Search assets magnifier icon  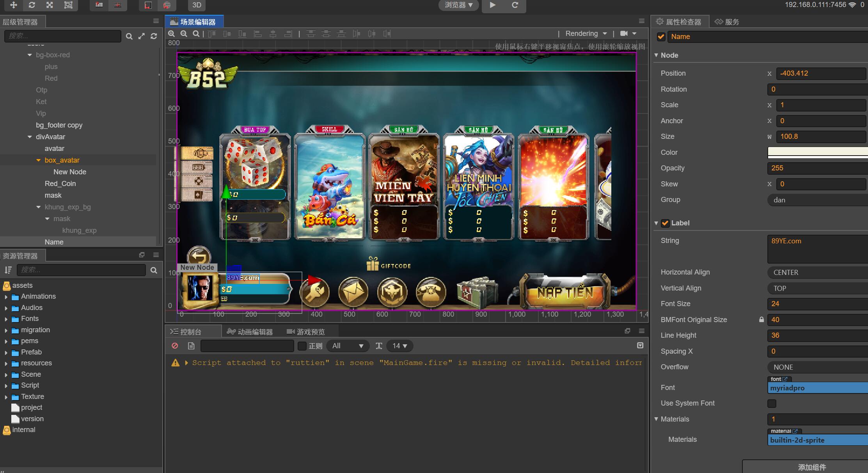154,270
